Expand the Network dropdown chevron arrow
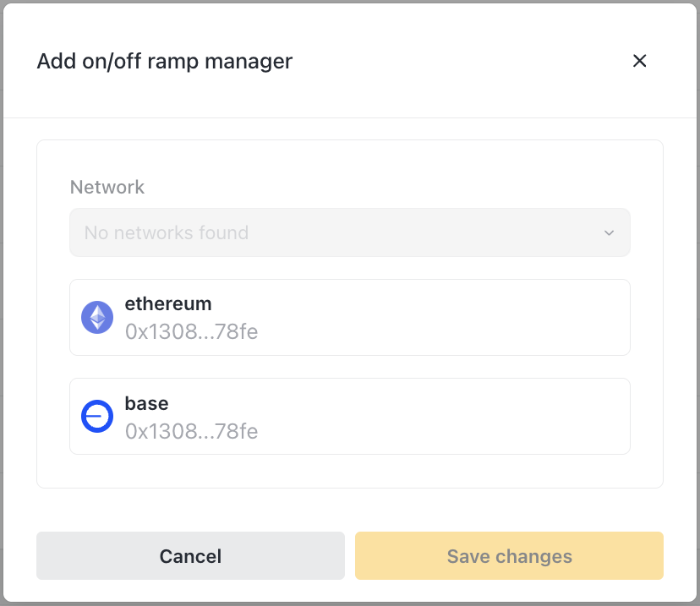Viewport: 700px width, 606px height. click(x=609, y=233)
